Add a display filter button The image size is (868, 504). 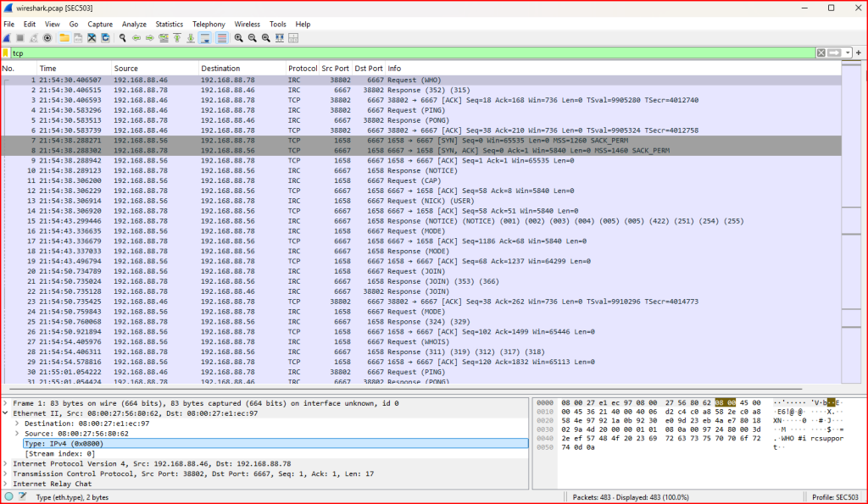(859, 53)
